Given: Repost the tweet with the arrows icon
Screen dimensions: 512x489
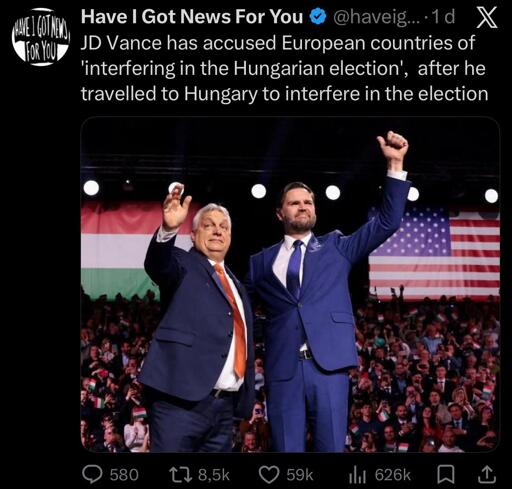Looking at the screenshot, I should [180, 474].
